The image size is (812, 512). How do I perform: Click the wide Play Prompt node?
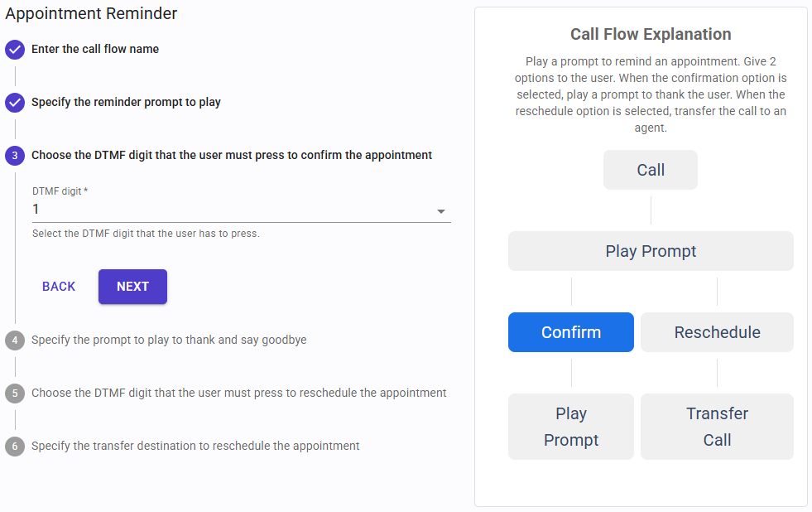tap(651, 251)
